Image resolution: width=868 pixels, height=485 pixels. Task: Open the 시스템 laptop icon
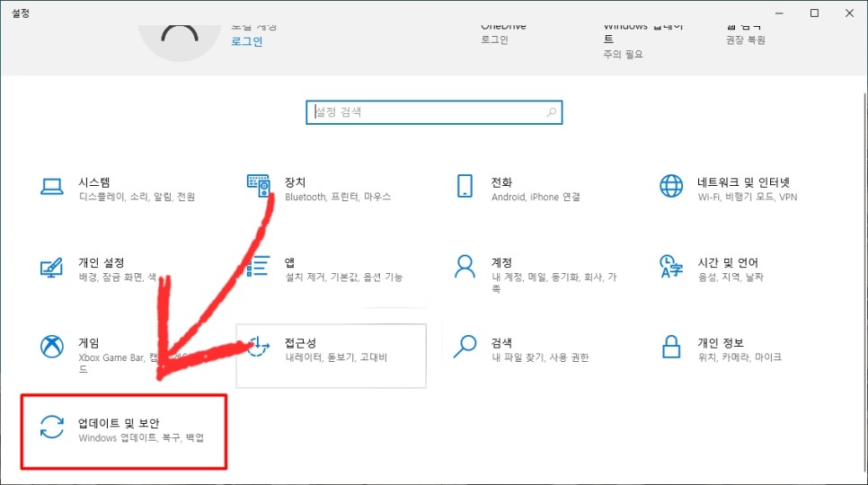pyautogui.click(x=51, y=187)
